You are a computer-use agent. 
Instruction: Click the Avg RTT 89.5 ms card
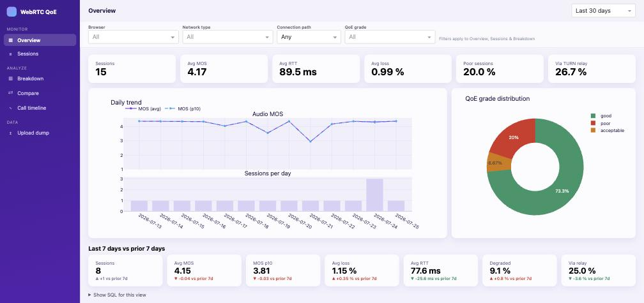316,69
